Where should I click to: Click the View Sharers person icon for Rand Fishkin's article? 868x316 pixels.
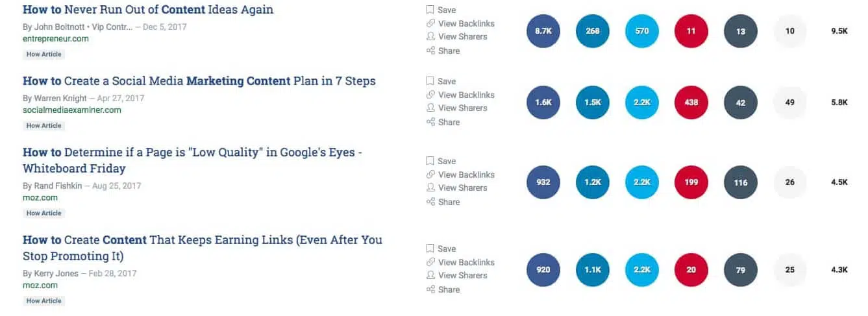click(x=430, y=188)
